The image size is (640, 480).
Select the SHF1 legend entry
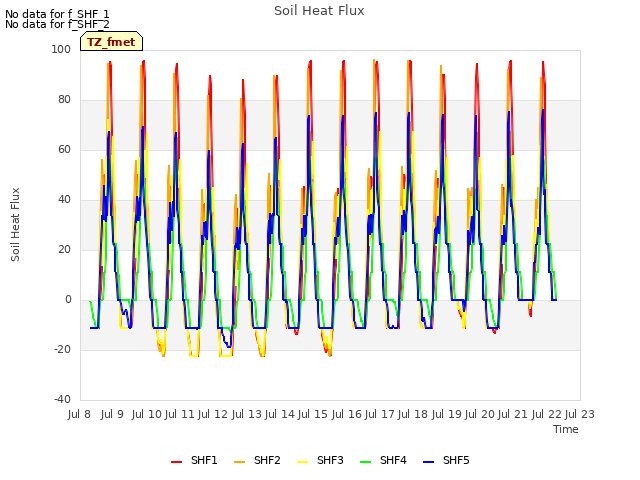click(194, 460)
